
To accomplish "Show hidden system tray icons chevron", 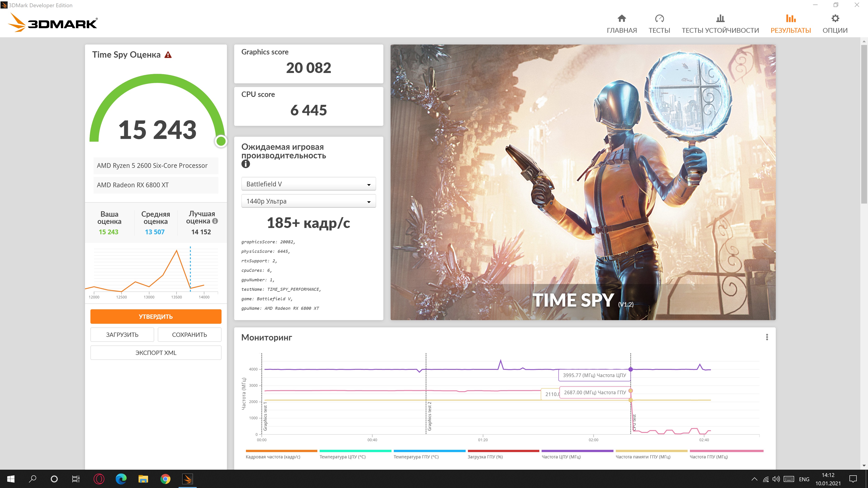I will click(x=755, y=479).
